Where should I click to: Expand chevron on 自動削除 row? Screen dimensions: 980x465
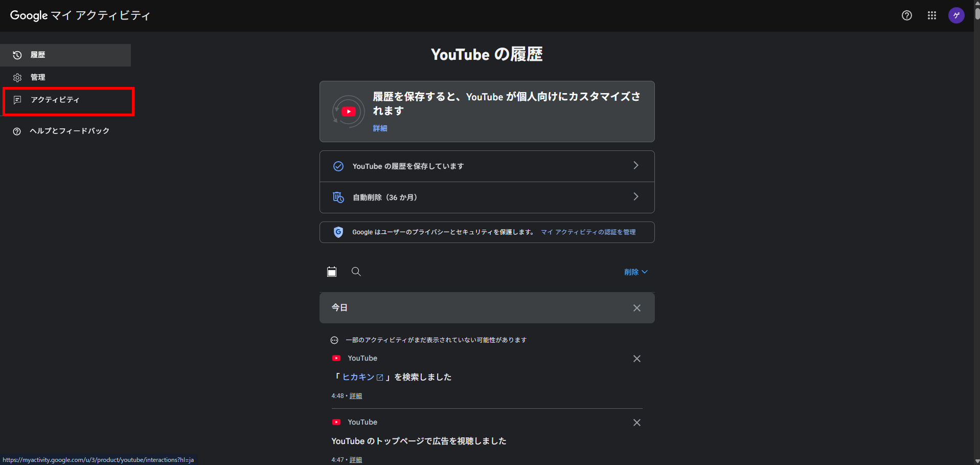(x=635, y=196)
